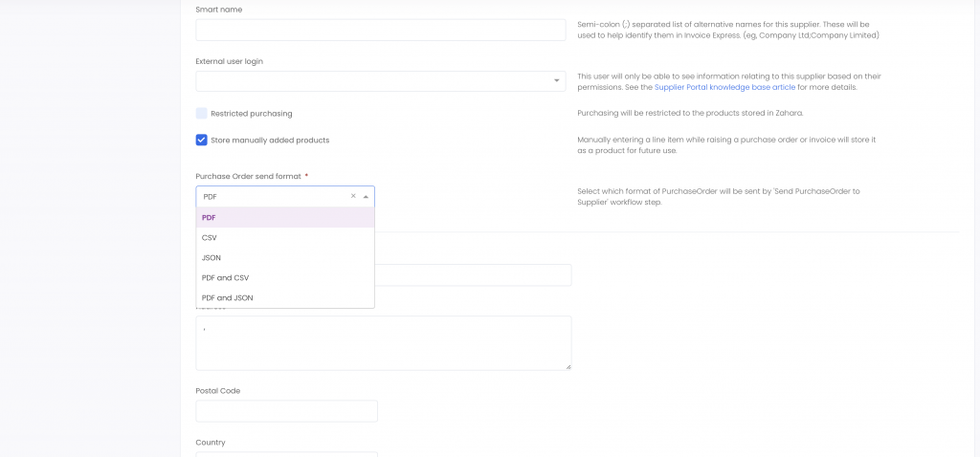Click into the Smart name field
This screenshot has height=457, width=980.
coord(381,30)
